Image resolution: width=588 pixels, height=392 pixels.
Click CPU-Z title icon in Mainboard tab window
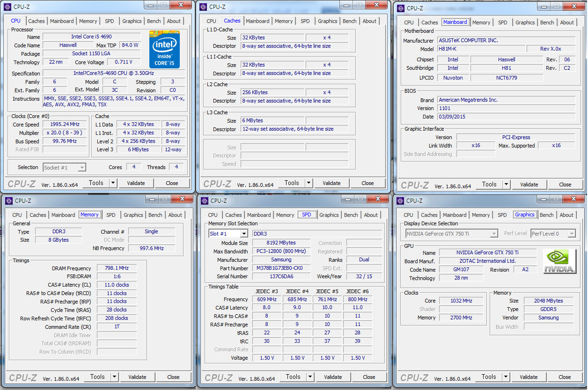pyautogui.click(x=401, y=8)
